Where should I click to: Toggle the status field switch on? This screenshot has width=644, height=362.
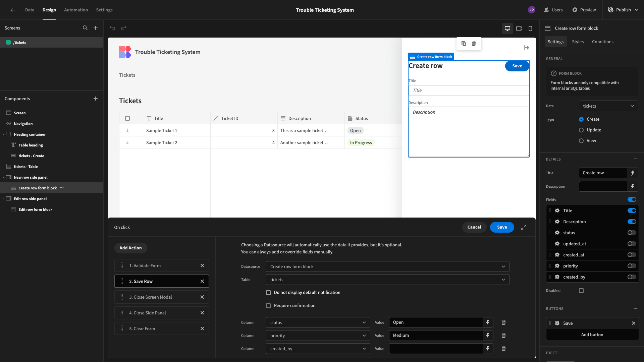(632, 233)
